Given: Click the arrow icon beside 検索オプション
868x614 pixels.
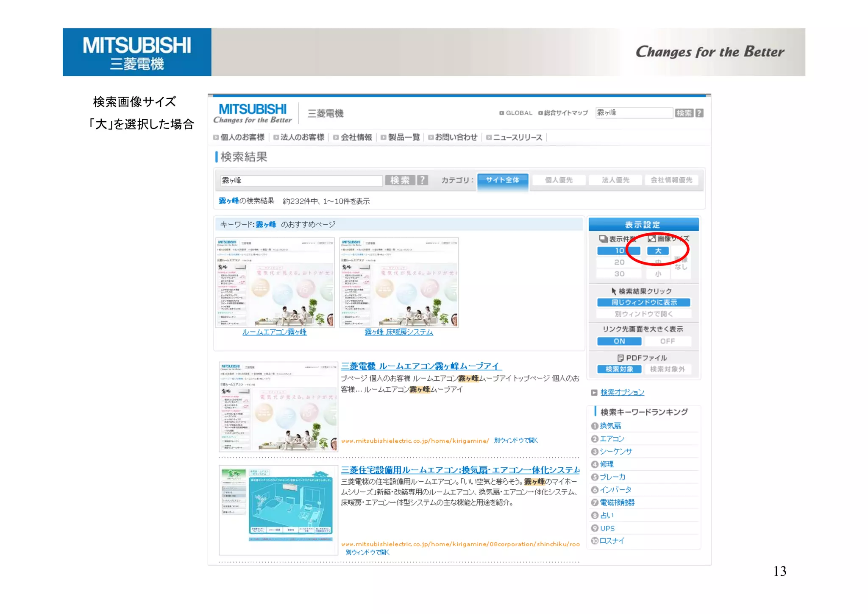Looking at the screenshot, I should click(594, 393).
